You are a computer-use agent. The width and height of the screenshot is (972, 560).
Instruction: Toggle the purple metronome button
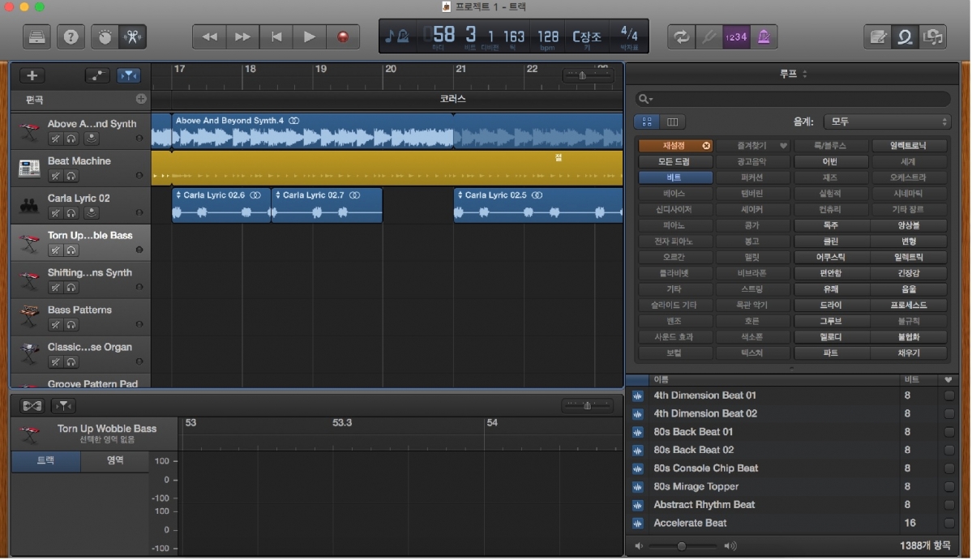pyautogui.click(x=764, y=36)
